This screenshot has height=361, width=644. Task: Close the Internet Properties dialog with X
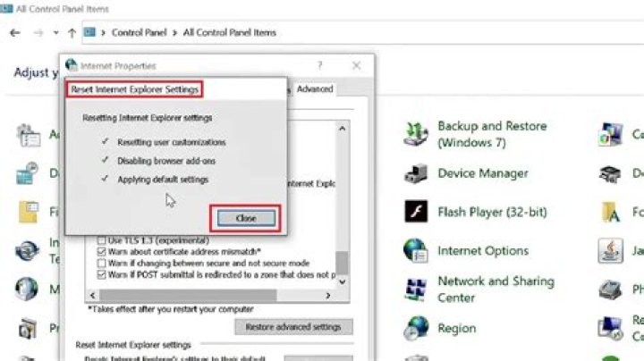click(356, 65)
